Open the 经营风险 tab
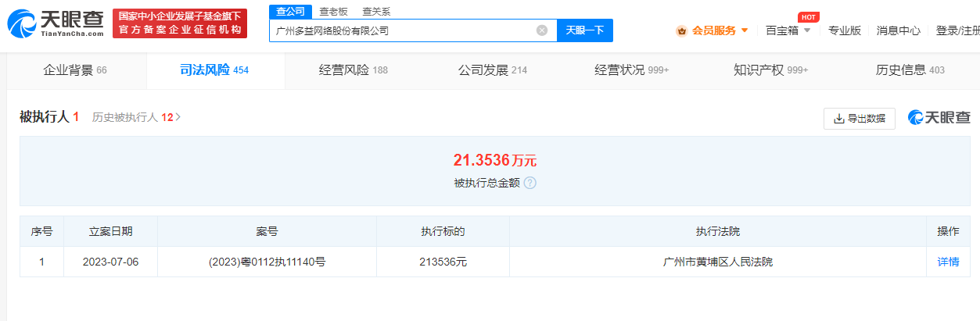 (x=354, y=70)
